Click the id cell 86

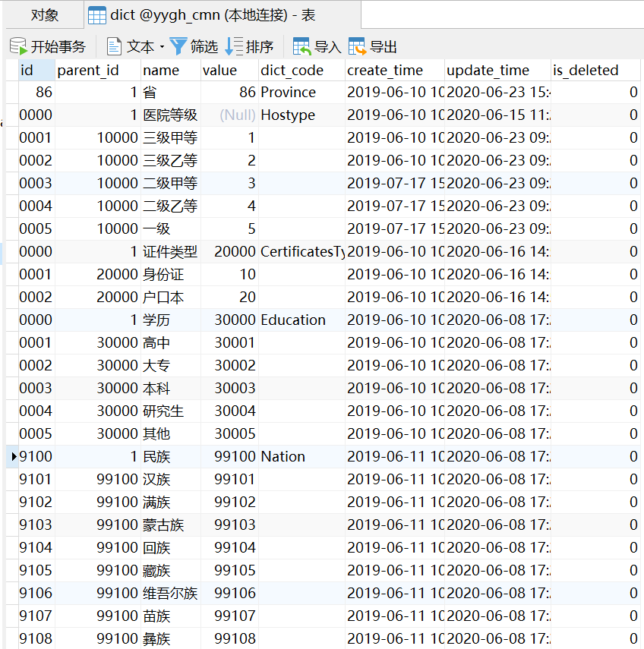36,92
